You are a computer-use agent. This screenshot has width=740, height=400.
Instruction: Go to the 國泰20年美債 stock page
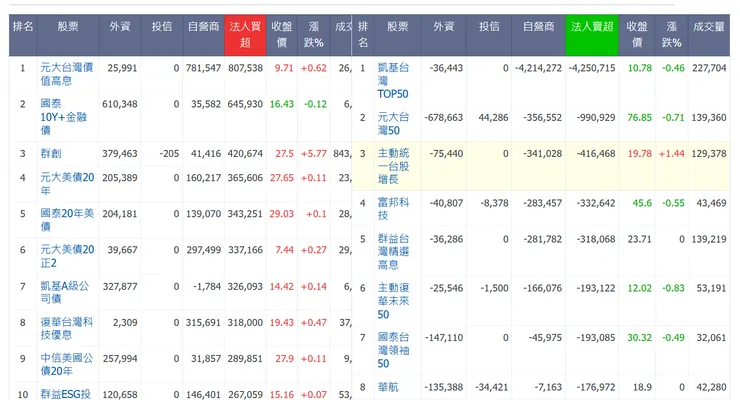point(66,214)
